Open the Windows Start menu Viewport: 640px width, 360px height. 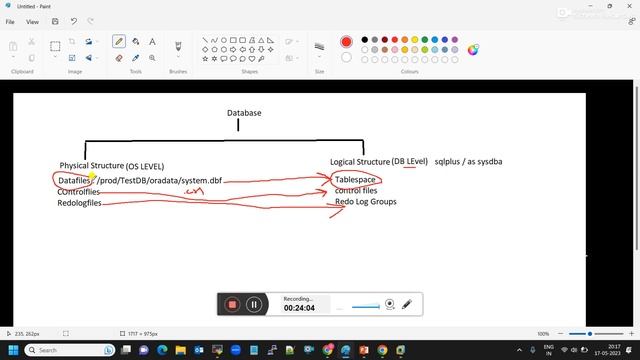(13, 350)
